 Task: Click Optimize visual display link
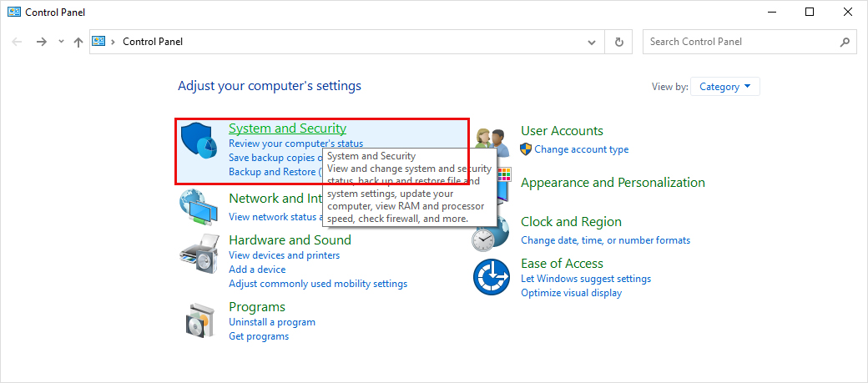tap(571, 293)
